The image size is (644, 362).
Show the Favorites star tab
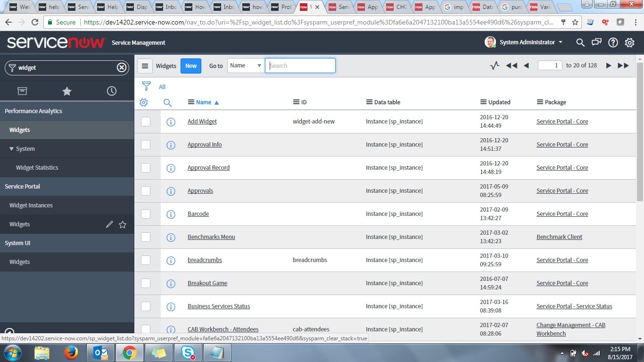click(67, 91)
